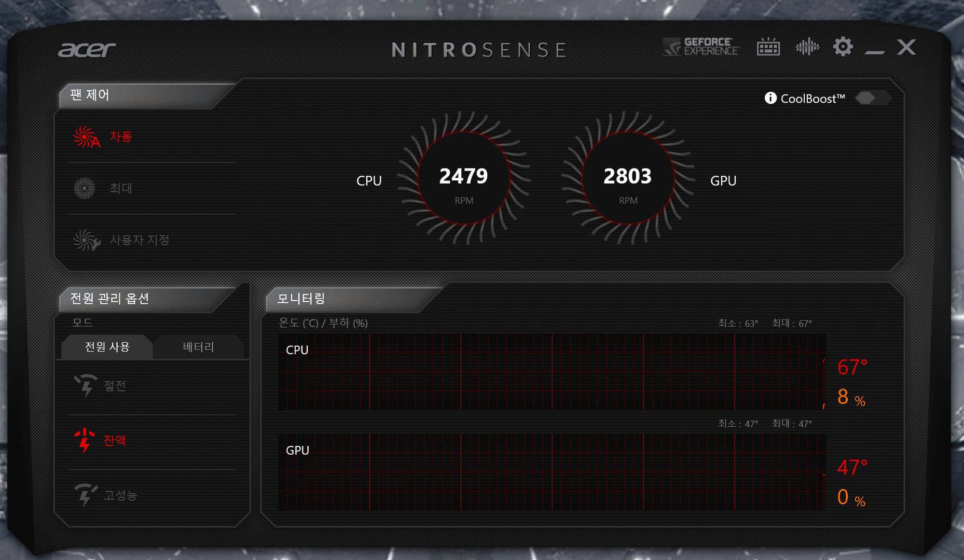This screenshot has width=964, height=560.
Task: Click the GPU temperature 47° value
Action: pyautogui.click(x=852, y=468)
